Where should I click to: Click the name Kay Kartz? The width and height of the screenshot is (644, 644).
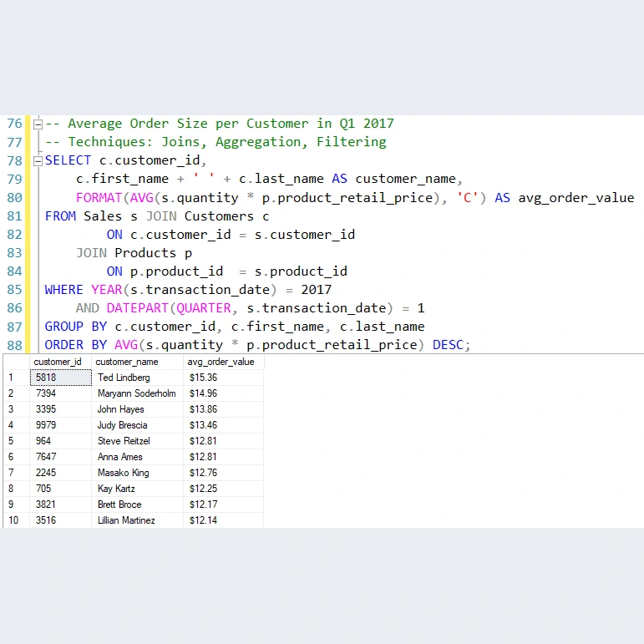pyautogui.click(x=116, y=489)
